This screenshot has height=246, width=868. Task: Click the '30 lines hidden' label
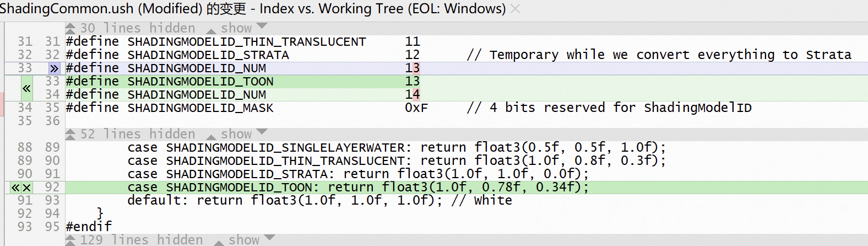click(138, 28)
